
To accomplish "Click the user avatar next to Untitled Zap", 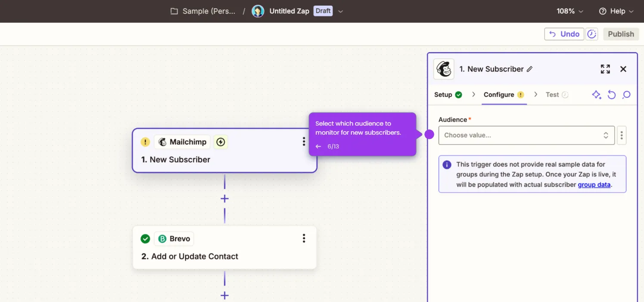I will pyautogui.click(x=258, y=11).
